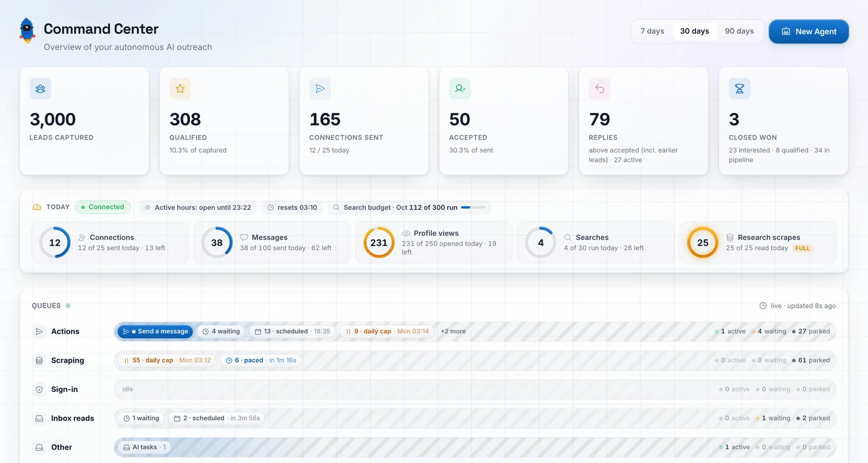The height and width of the screenshot is (463, 868).
Task: Click the Connected status badge
Action: pyautogui.click(x=103, y=207)
